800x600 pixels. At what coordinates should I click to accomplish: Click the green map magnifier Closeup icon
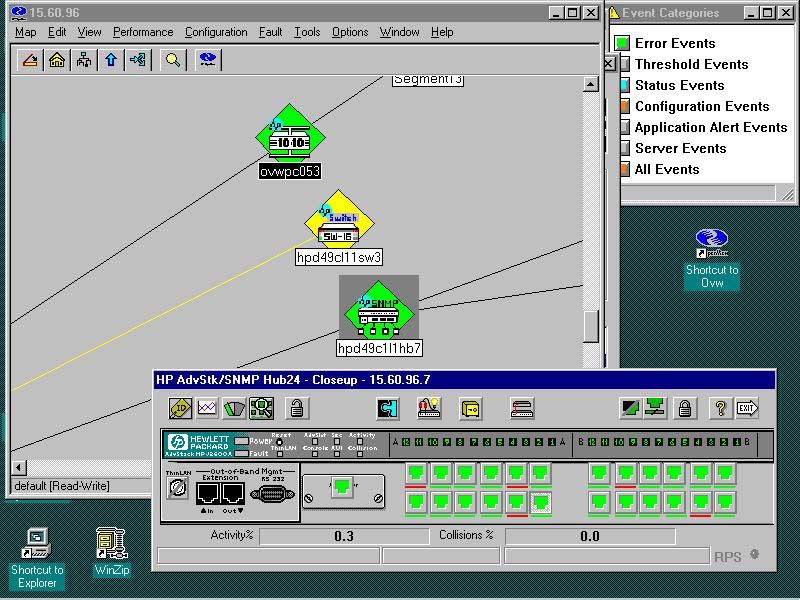click(261, 408)
